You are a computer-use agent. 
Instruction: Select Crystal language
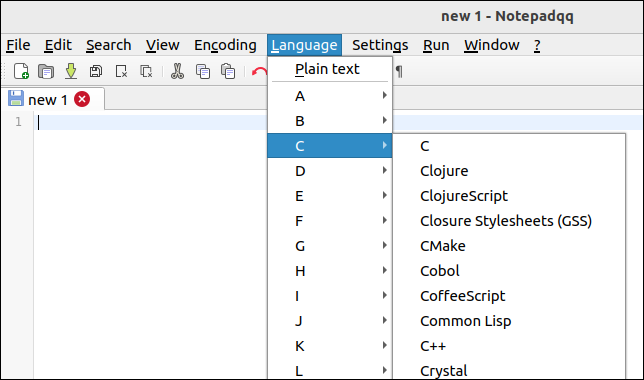click(509, 371)
